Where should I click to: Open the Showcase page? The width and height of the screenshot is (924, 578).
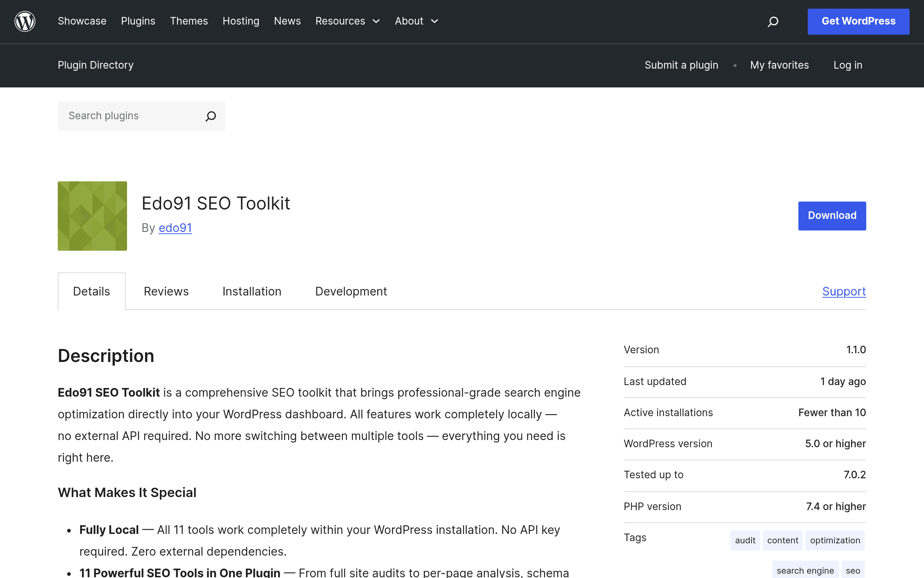pos(82,21)
